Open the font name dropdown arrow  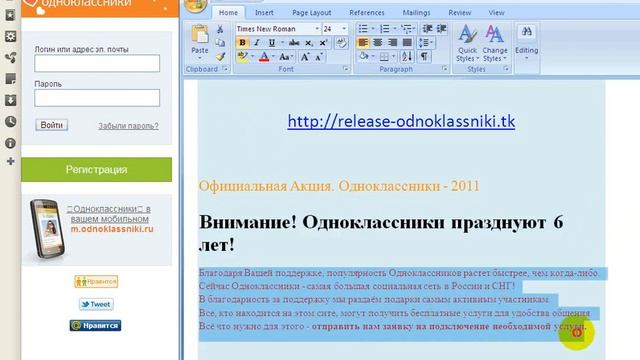pyautogui.click(x=317, y=29)
